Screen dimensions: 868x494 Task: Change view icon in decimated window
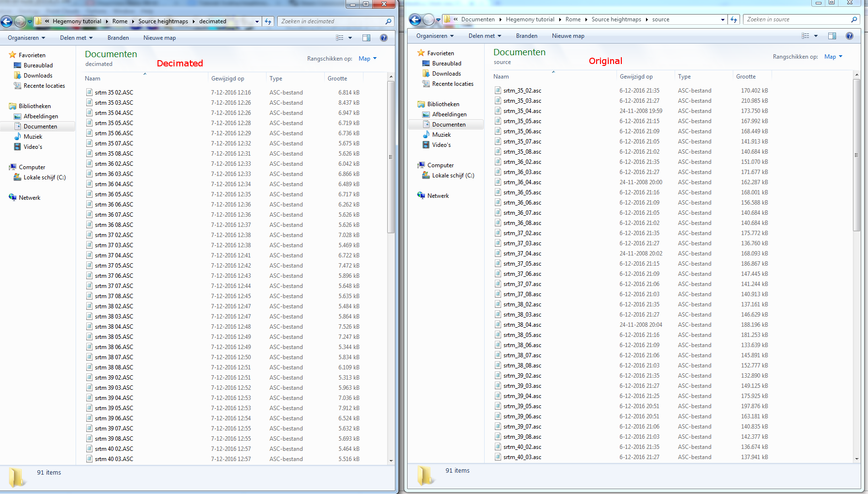[340, 38]
